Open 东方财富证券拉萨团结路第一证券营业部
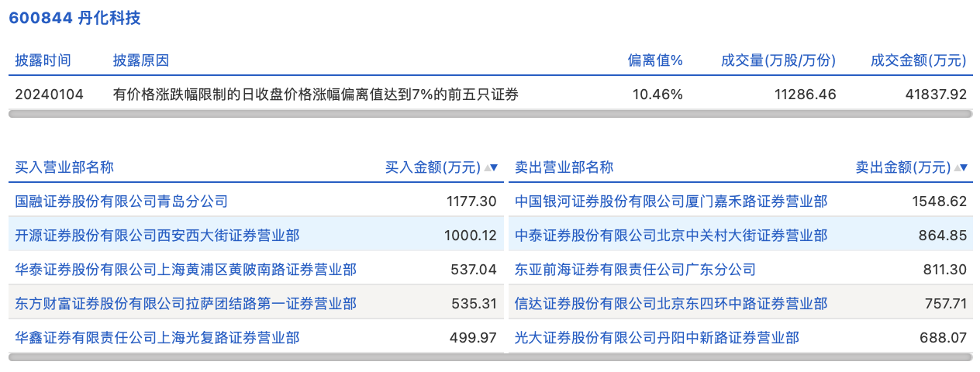980x372 pixels. tap(186, 304)
